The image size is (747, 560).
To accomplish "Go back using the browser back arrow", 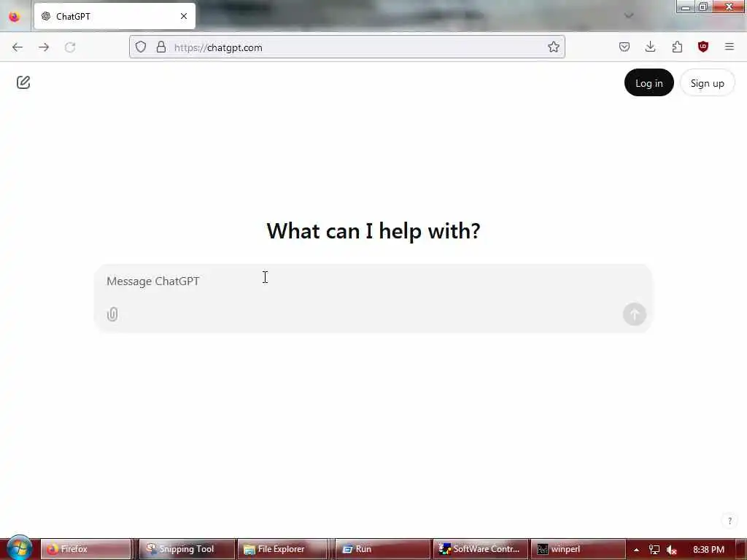I will click(18, 47).
